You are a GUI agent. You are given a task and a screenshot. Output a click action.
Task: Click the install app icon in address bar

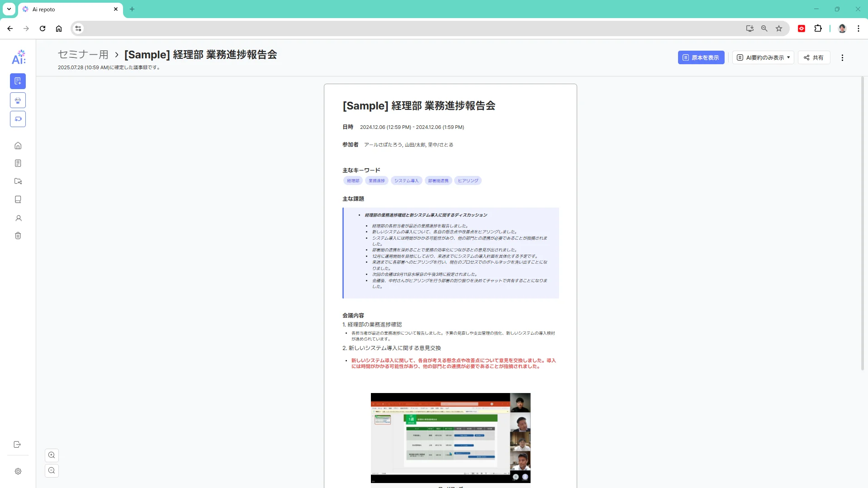pyautogui.click(x=750, y=28)
